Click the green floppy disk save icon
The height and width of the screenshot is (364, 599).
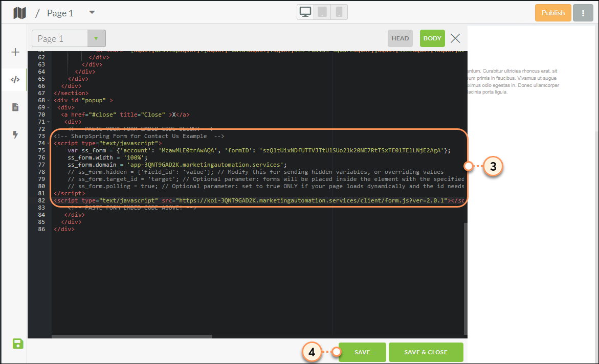[18, 344]
